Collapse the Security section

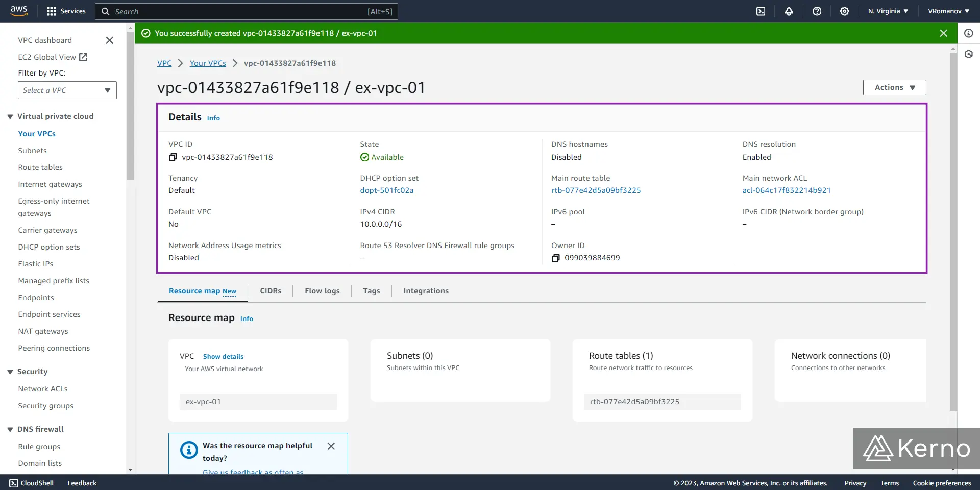(10, 372)
